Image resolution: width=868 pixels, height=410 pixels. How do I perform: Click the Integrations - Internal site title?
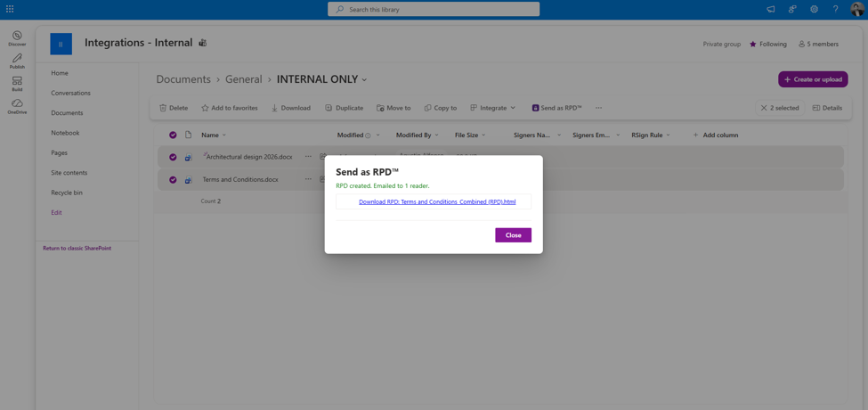click(x=138, y=43)
